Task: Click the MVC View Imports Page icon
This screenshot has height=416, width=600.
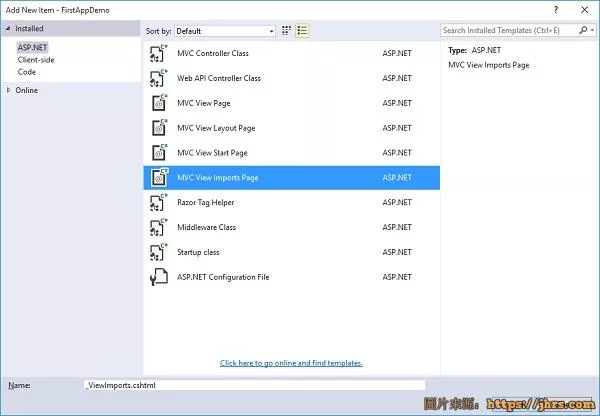Action: [159, 178]
